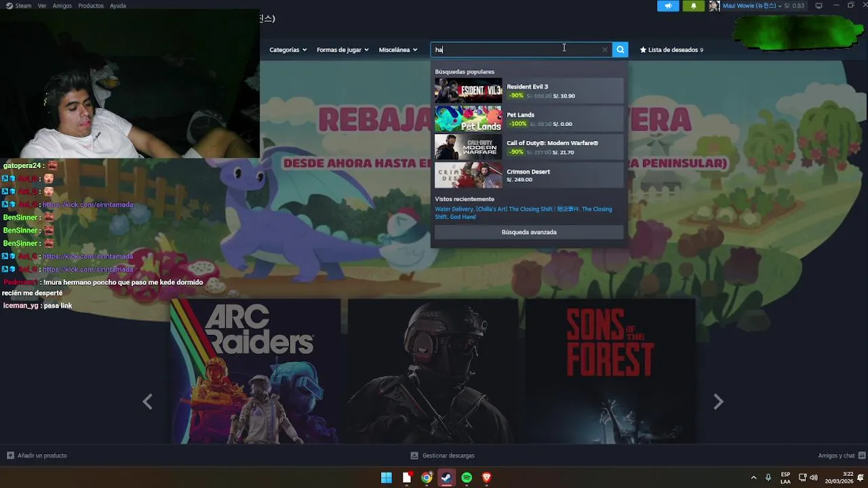The width and height of the screenshot is (868, 488).
Task: Open the Sons of the Forest card
Action: (610, 371)
